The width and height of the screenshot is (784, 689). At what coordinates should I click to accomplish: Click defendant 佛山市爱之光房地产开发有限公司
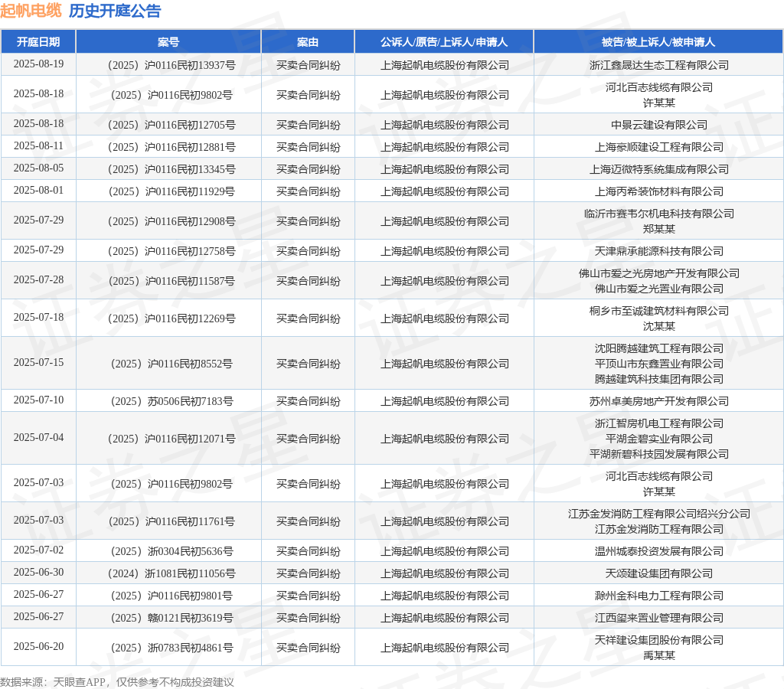[x=659, y=273]
